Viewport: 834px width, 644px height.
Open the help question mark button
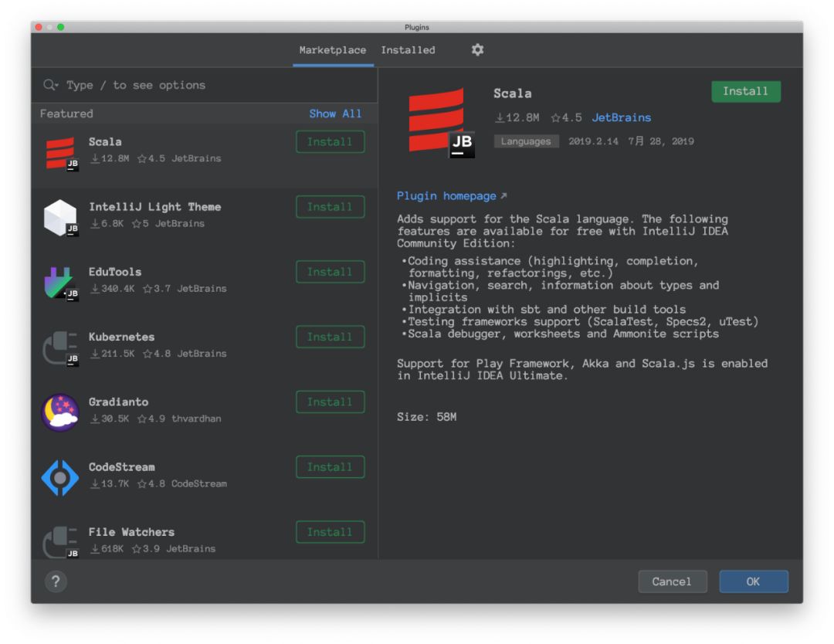[x=56, y=581]
